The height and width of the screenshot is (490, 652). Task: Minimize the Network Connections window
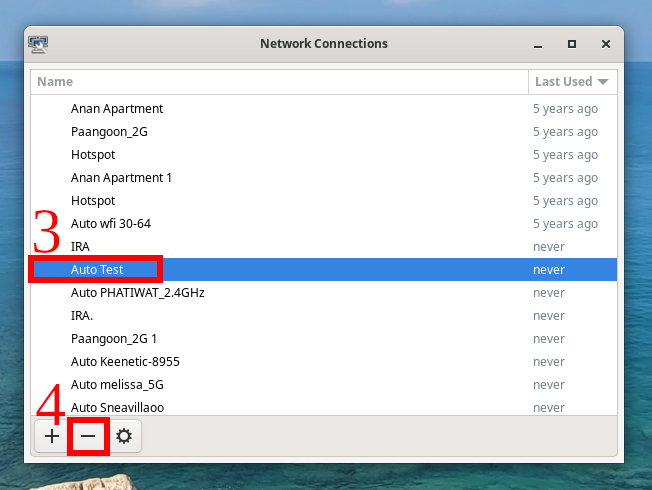pyautogui.click(x=537, y=44)
